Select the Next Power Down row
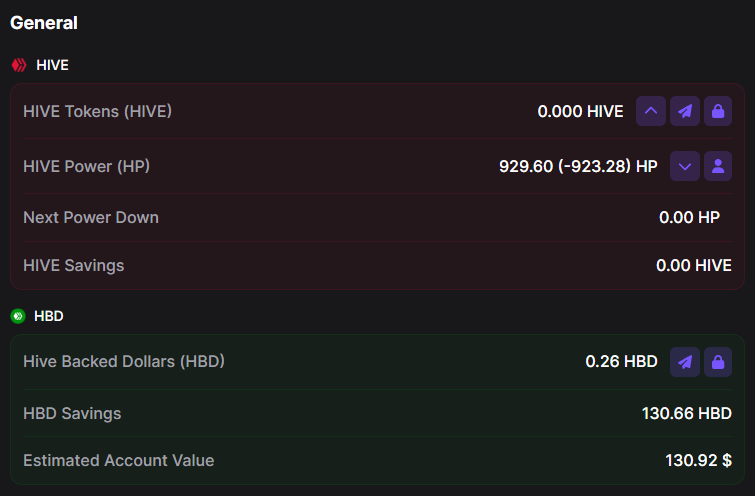The height and width of the screenshot is (496, 755). click(378, 217)
